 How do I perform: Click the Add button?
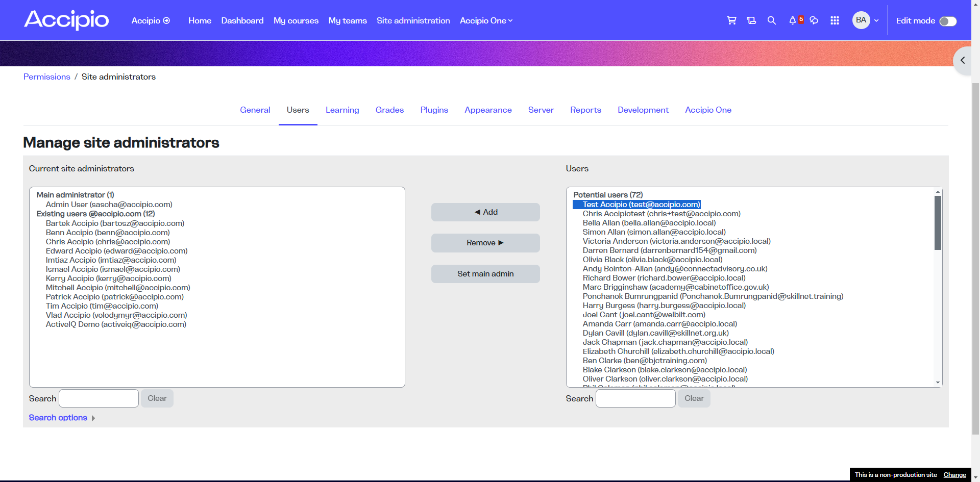[x=485, y=212]
